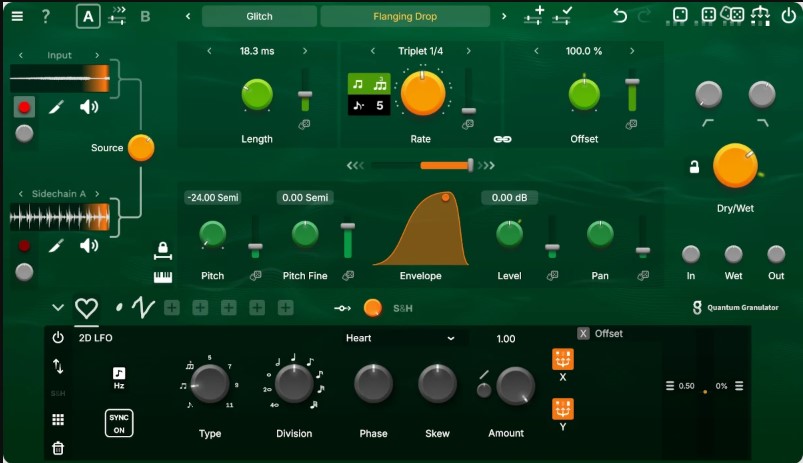Open the Flanging Drop preset menu
The width and height of the screenshot is (803, 463).
[x=405, y=16]
